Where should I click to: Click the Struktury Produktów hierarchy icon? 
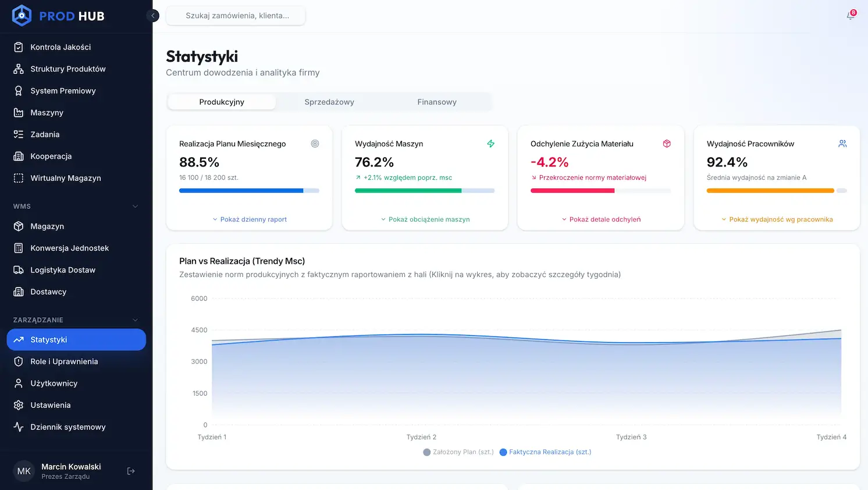[19, 69]
